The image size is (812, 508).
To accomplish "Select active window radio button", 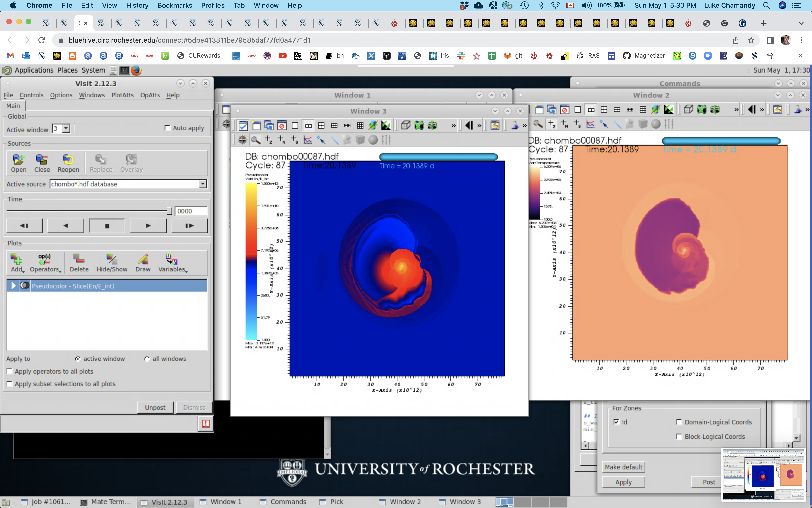I will (x=78, y=359).
